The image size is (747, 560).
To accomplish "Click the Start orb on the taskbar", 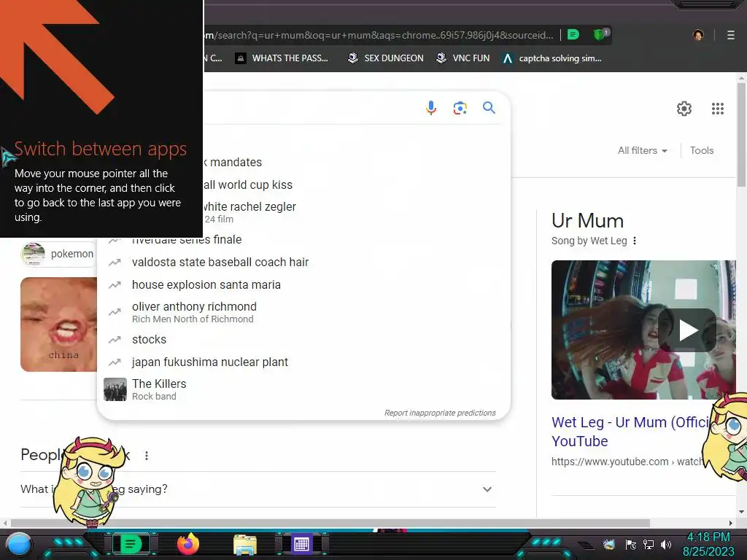I will coord(18,544).
